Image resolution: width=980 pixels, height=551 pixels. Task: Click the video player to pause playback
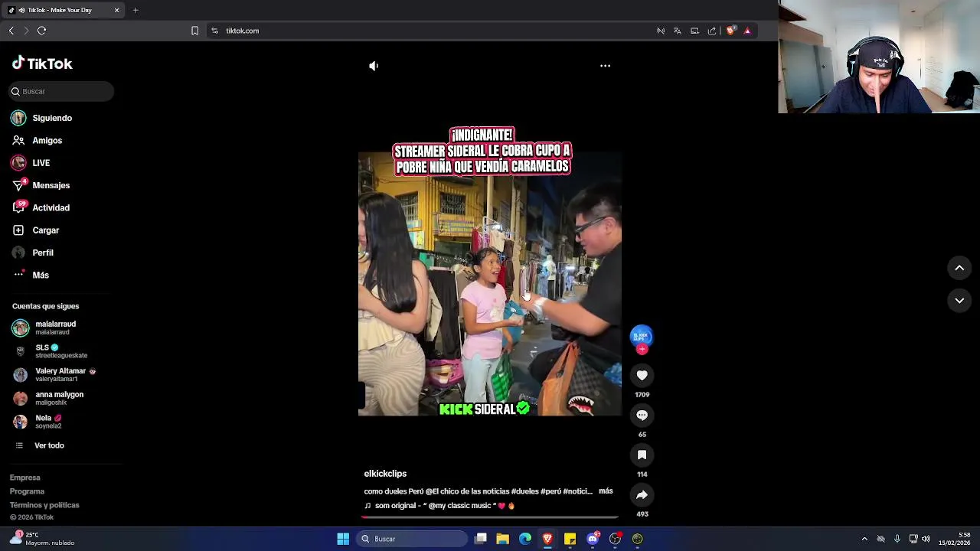click(x=490, y=284)
